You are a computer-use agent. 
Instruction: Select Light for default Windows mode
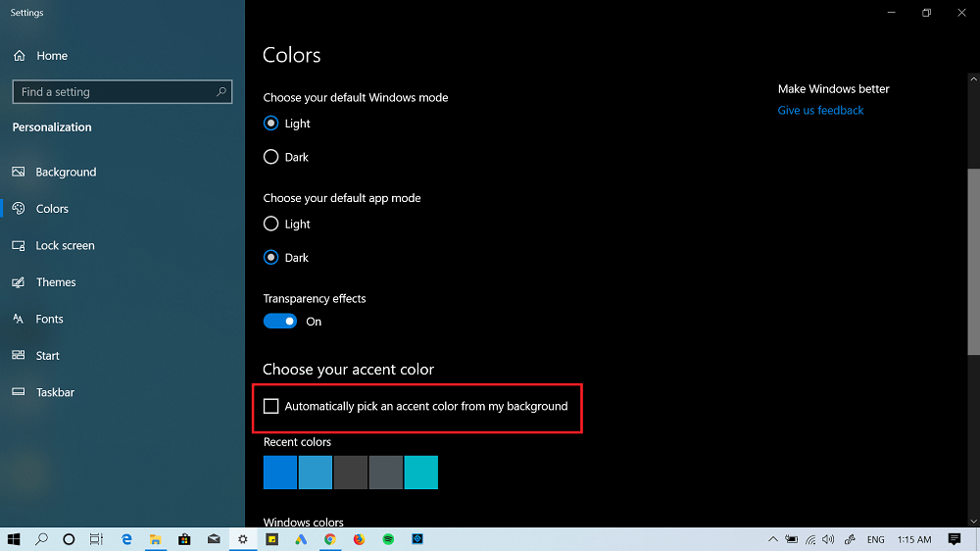270,124
